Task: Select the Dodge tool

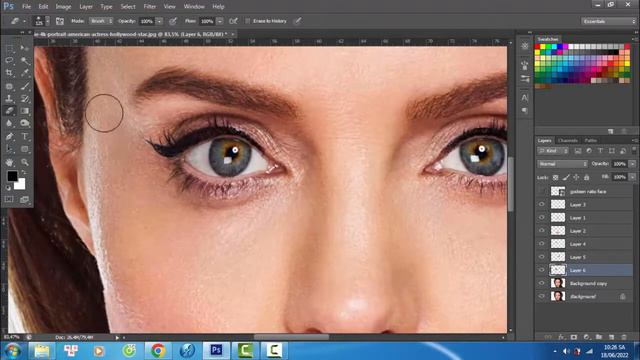Action: tap(25, 123)
